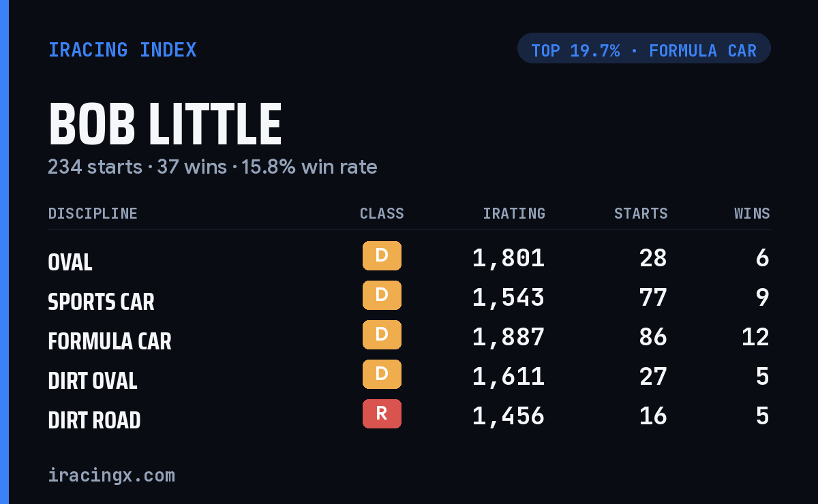Sort by the IRATING column header

pyautogui.click(x=514, y=214)
